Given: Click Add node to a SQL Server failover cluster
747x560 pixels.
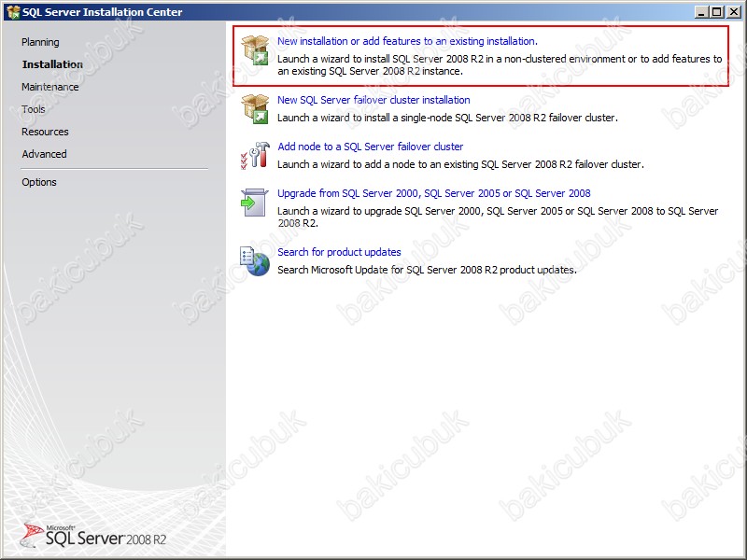Looking at the screenshot, I should (370, 147).
